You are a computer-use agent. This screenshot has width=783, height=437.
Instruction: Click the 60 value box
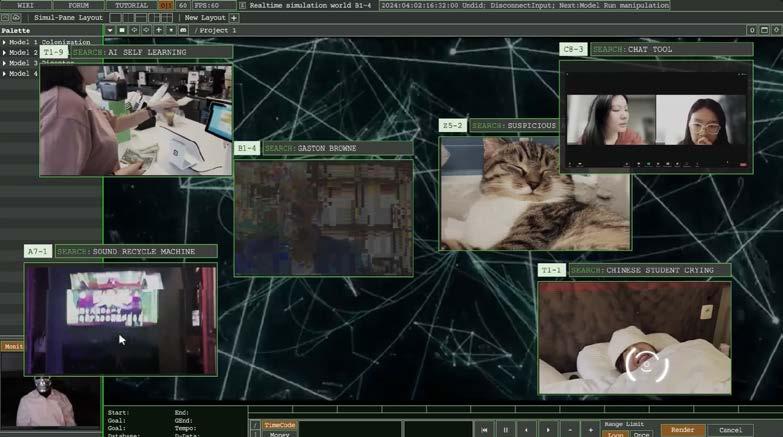(183, 5)
